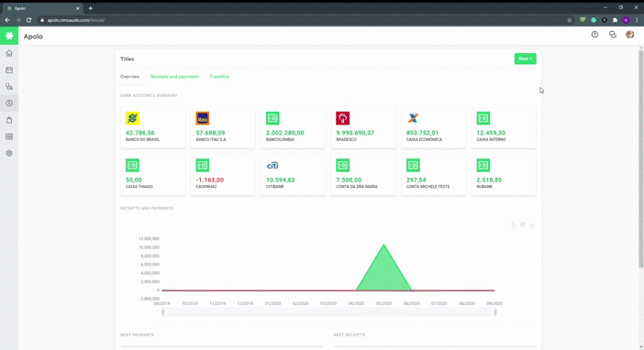
Task: Open the Home icon in sidebar
Action: (9, 53)
